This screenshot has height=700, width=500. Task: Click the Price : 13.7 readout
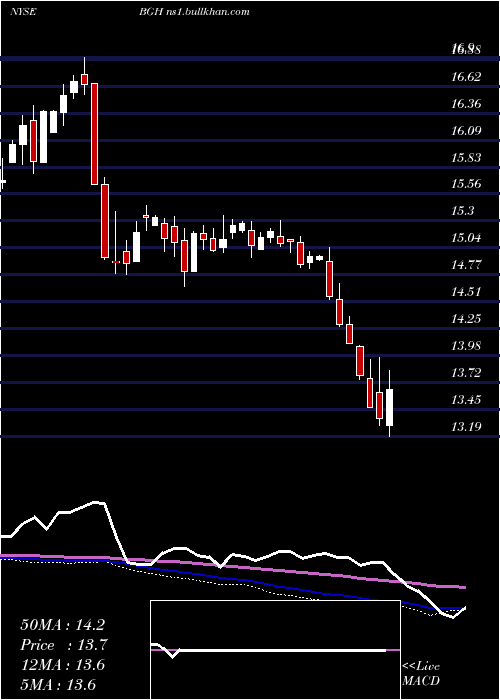click(64, 645)
